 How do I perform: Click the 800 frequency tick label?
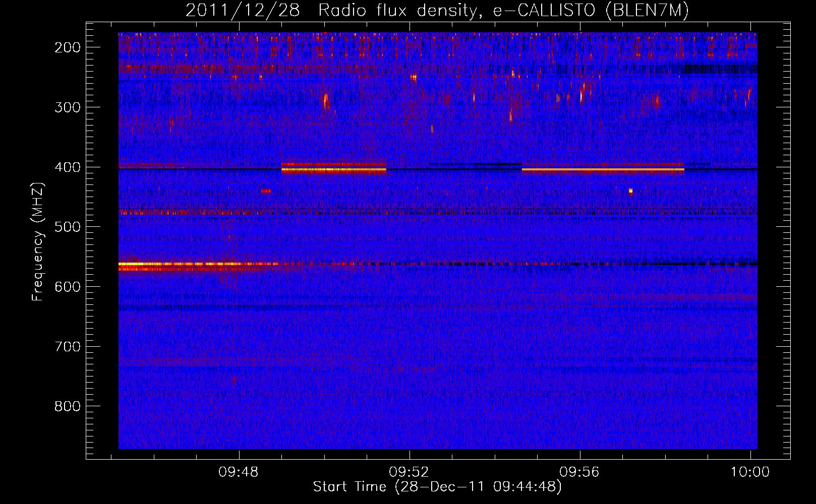click(68, 406)
